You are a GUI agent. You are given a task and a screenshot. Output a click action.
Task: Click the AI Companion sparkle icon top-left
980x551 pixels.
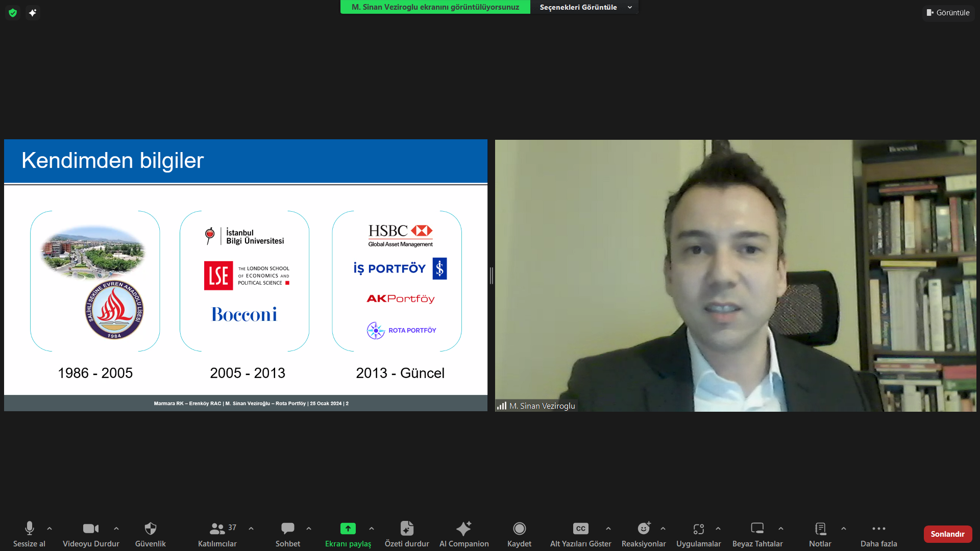pyautogui.click(x=33, y=13)
